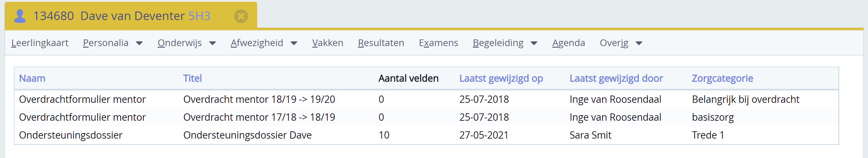Image resolution: width=868 pixels, height=158 pixels.
Task: Expand the Onderwijs dropdown arrow
Action: [213, 43]
